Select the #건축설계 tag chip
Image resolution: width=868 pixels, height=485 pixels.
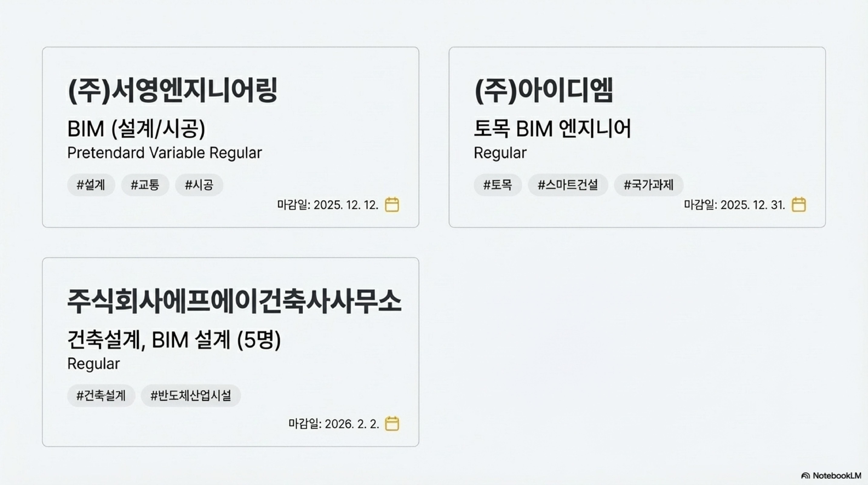click(101, 395)
